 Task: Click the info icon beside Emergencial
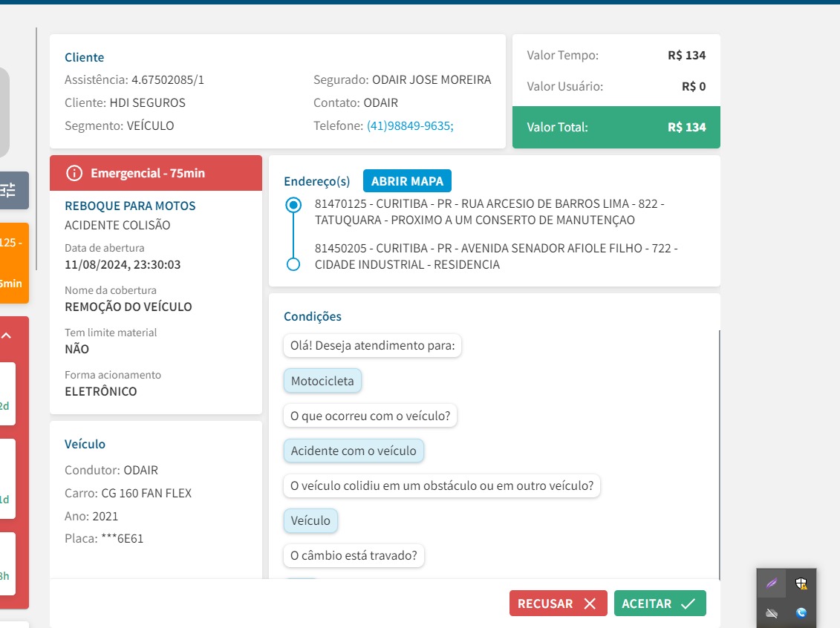pos(74,173)
